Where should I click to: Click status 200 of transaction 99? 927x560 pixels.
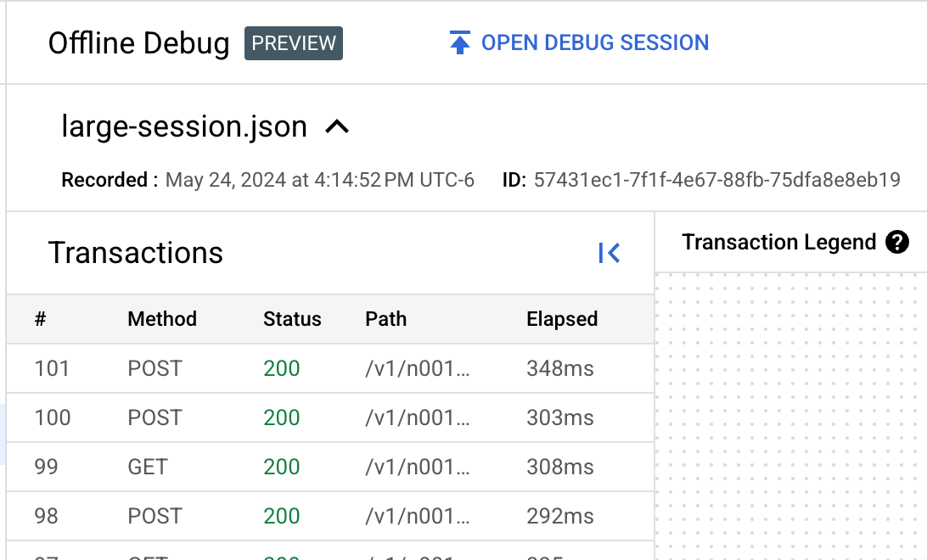[281, 467]
